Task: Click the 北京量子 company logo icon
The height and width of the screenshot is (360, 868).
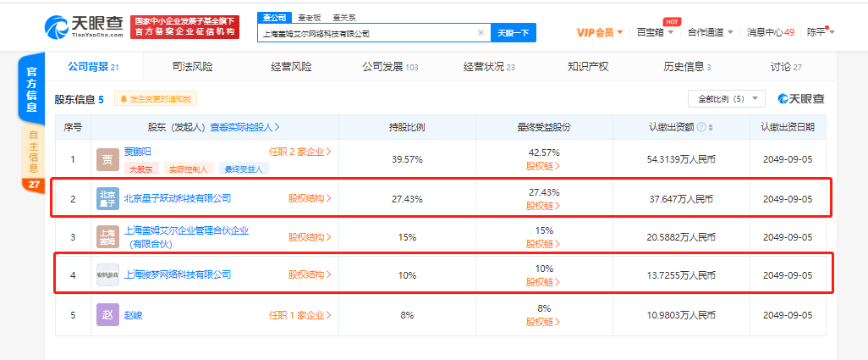Action: [x=107, y=198]
